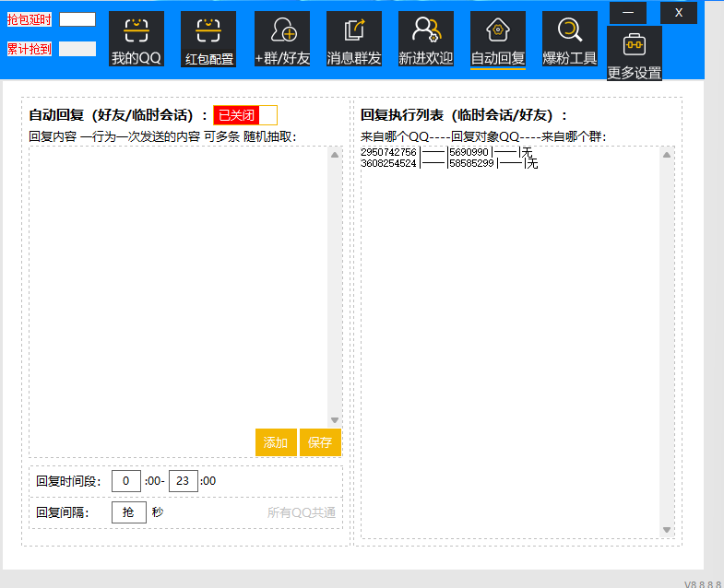Click the 抢包延时 input field
Viewport: 724px width, 588px height.
click(x=77, y=19)
